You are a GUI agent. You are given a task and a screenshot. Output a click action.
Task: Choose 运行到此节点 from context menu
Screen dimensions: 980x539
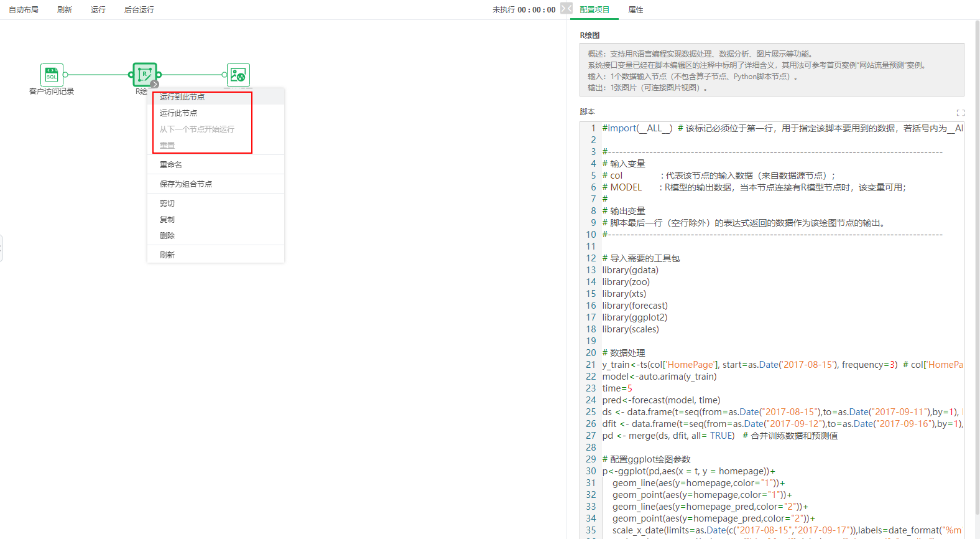[x=182, y=97]
